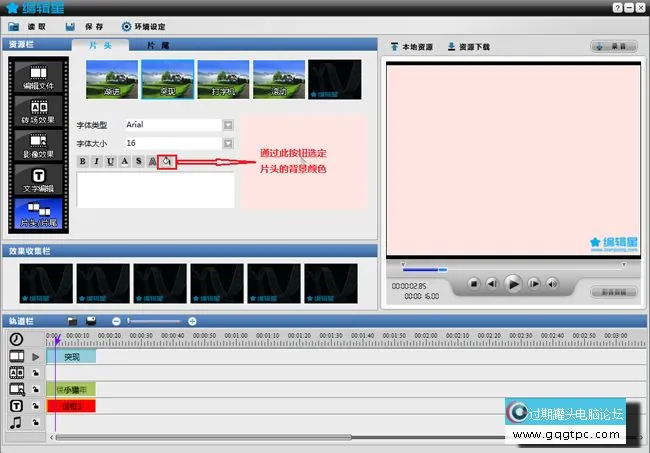Screen dimensions: 650x453
Task: Select last effect collection thumbnail
Action: click(331, 283)
